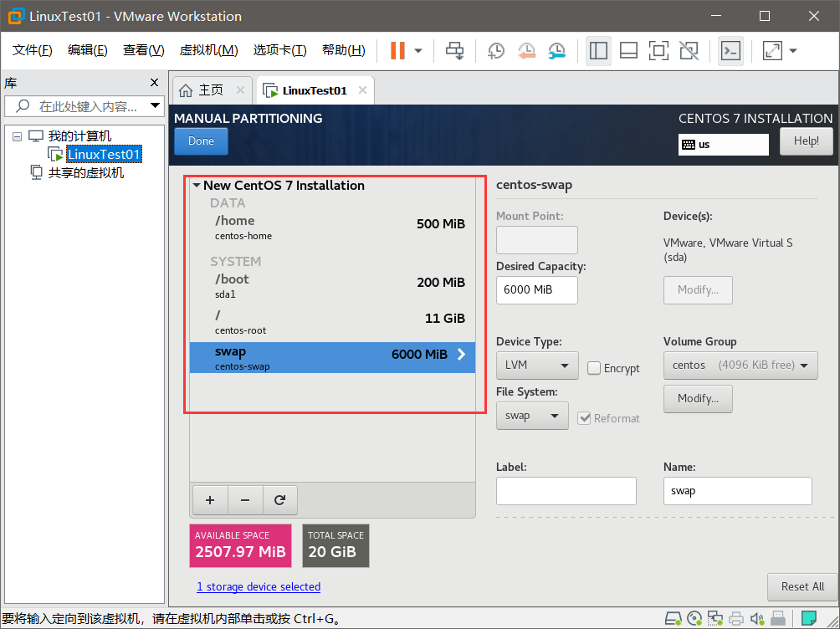
Task: Click the Desired Capacity field
Action: [537, 290]
